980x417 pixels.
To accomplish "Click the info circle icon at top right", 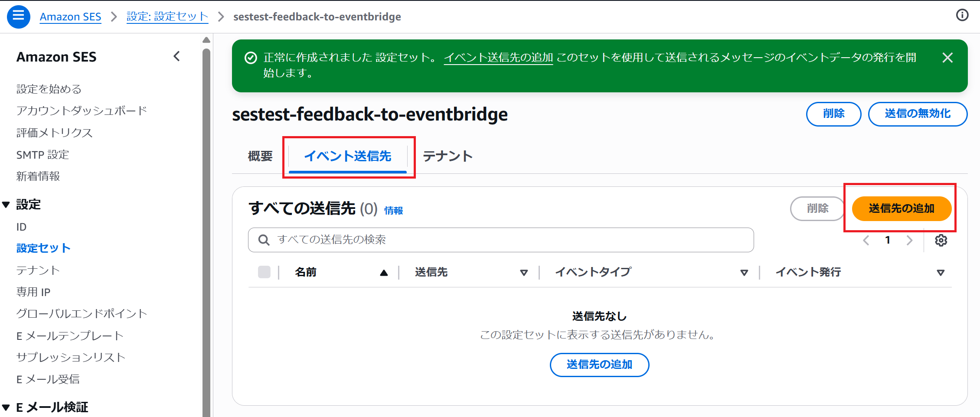I will (962, 15).
